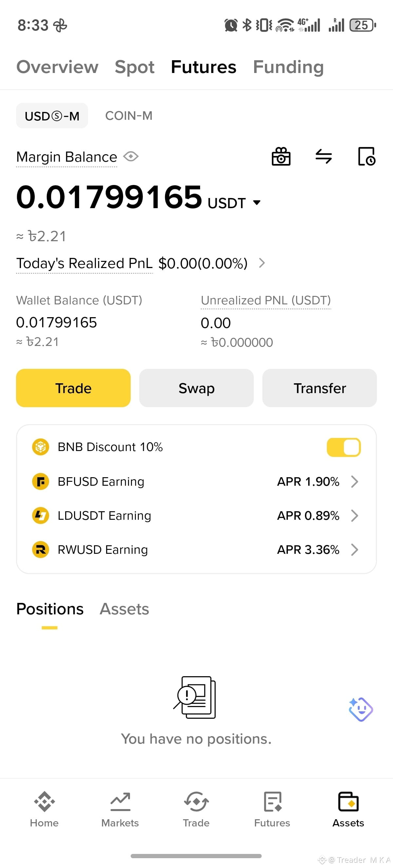Screen dimensions: 393x868
Task: Hide the Margin Balance with eye icon
Action: point(131,157)
